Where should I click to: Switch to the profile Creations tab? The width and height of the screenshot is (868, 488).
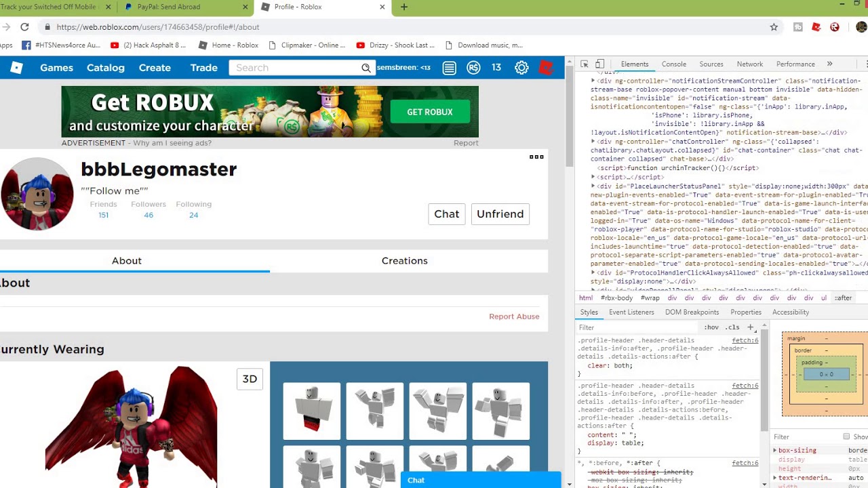pos(404,261)
